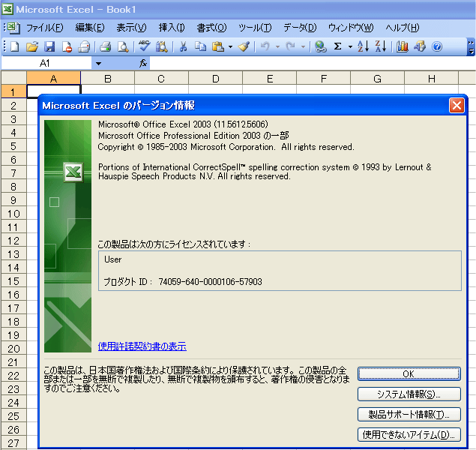This screenshot has height=450, width=476.
Task: Open the Undo history dropdown arrow
Action: 277,46
